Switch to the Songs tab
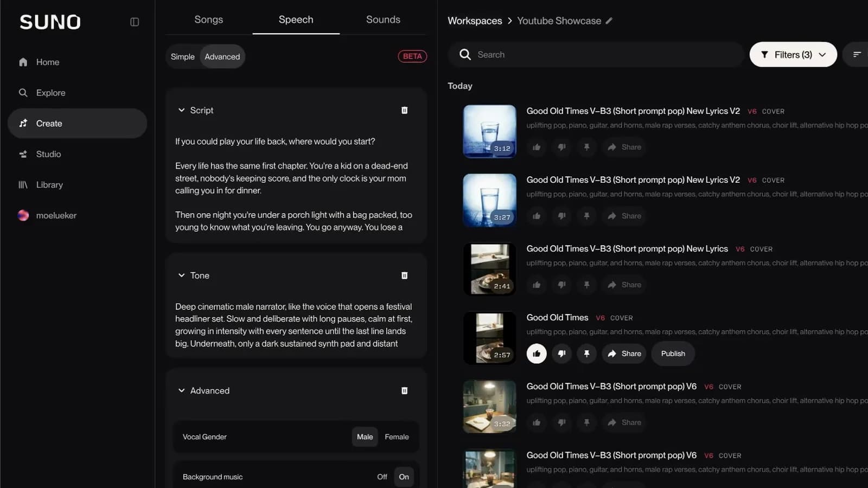This screenshot has height=488, width=868. 209,20
